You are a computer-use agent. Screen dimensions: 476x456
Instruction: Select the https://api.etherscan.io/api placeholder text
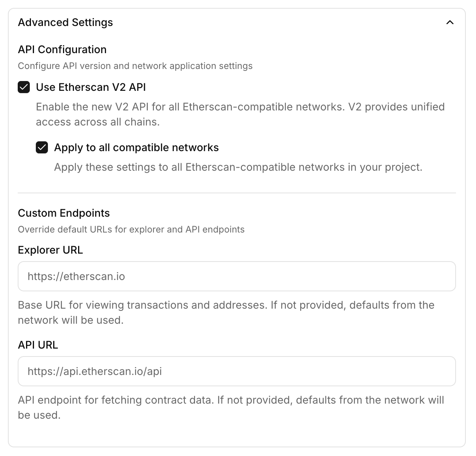[94, 371]
